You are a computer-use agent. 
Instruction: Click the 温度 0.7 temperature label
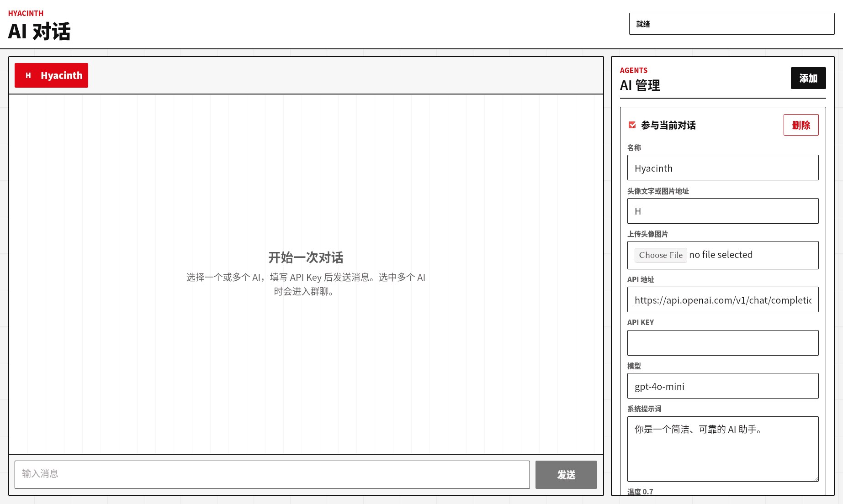[640, 492]
